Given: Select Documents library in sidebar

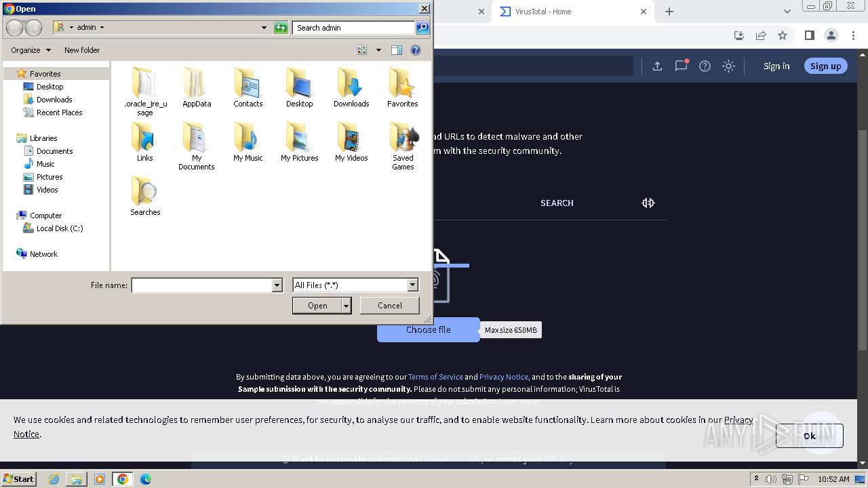Looking at the screenshot, I should (55, 151).
